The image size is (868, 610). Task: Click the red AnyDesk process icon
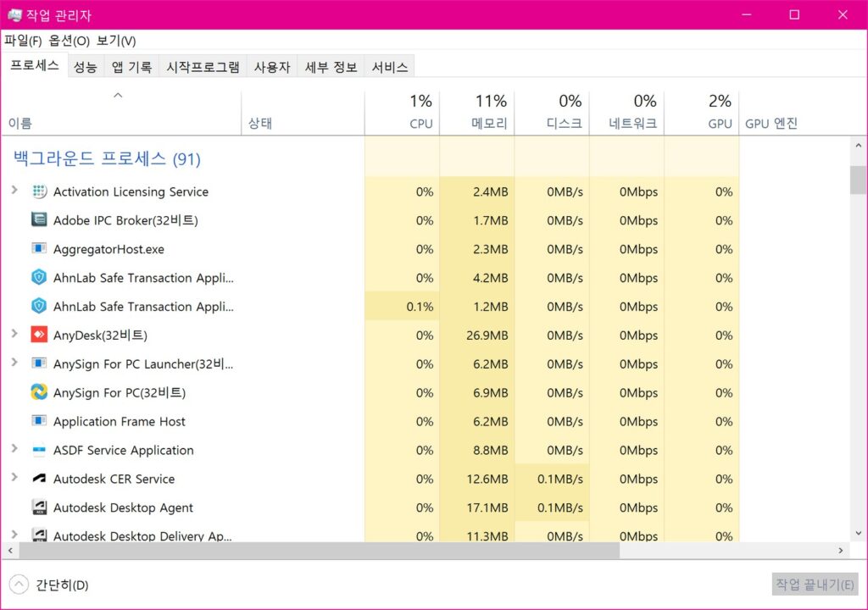(x=39, y=335)
